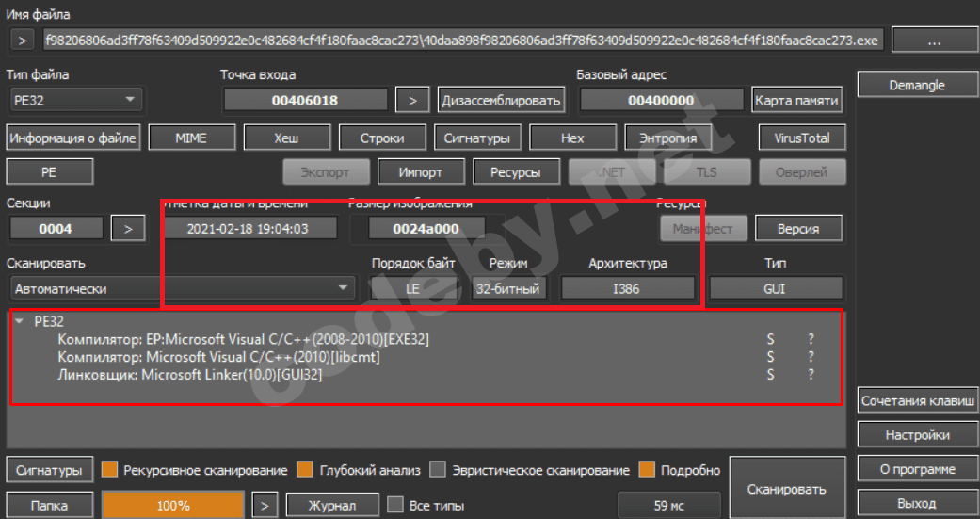Click the I386 architecture field

click(627, 288)
